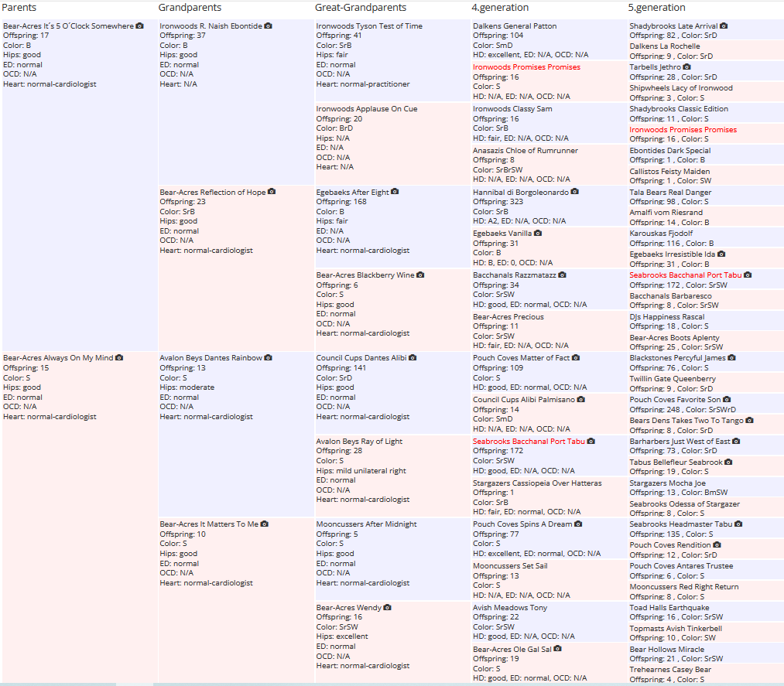Click camera icon by Pouch Coves Rendition
784x686 pixels.
tap(717, 544)
